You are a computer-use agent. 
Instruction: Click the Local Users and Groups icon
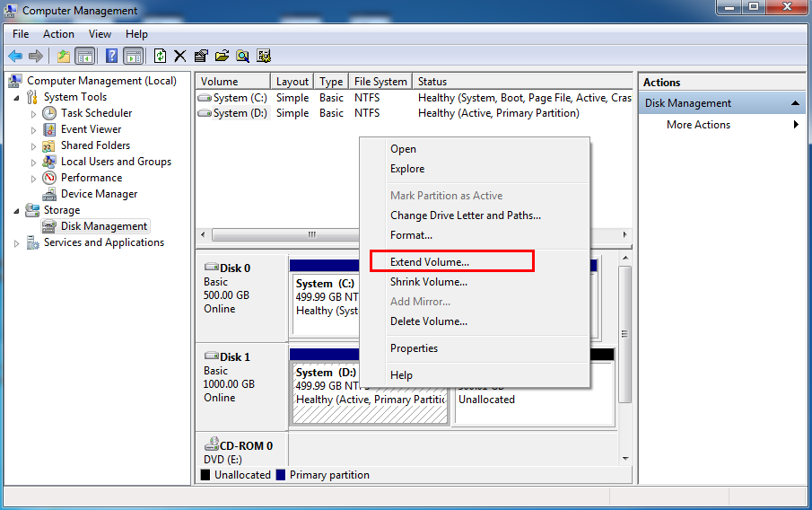tap(49, 162)
